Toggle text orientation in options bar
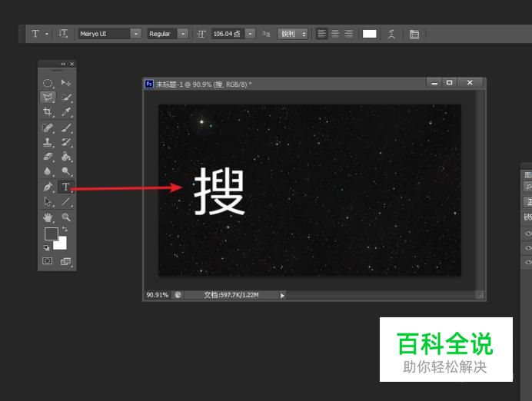 tap(63, 34)
